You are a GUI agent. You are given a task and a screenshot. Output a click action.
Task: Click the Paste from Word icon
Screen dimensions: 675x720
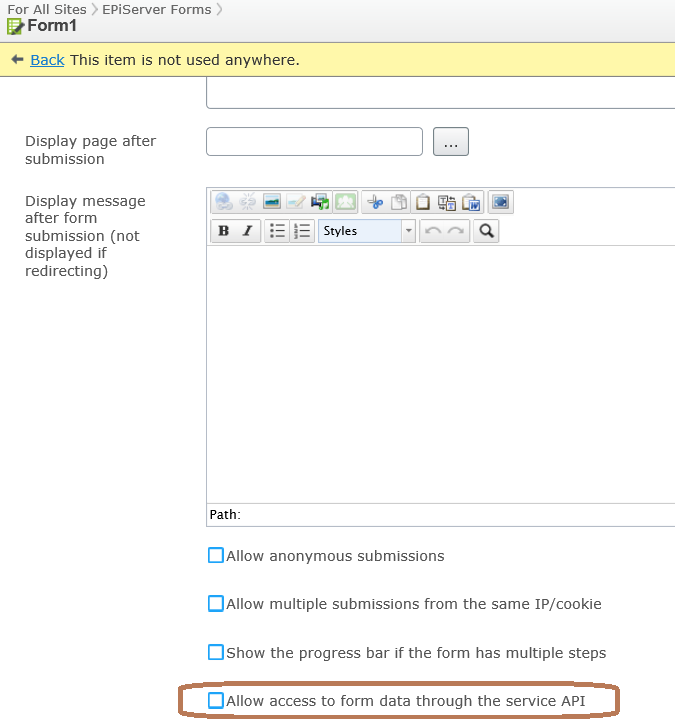click(x=471, y=202)
